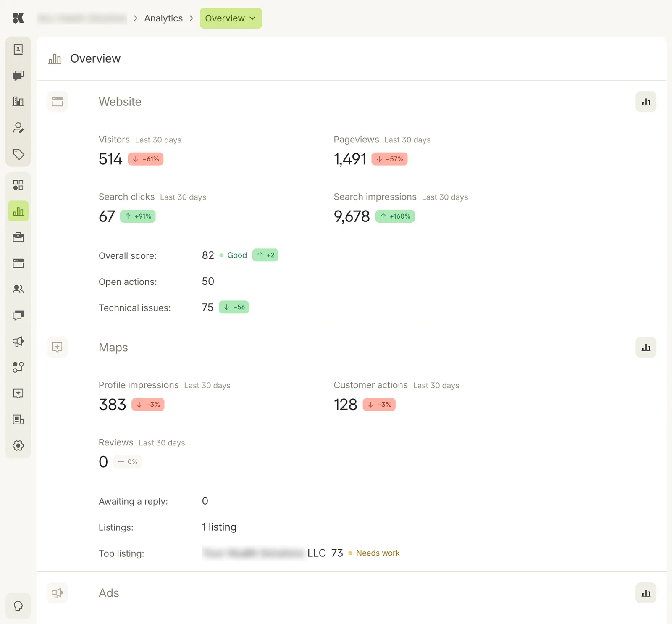The width and height of the screenshot is (672, 624).
Task: Open the person-edit sidebar icon
Action: tap(18, 128)
